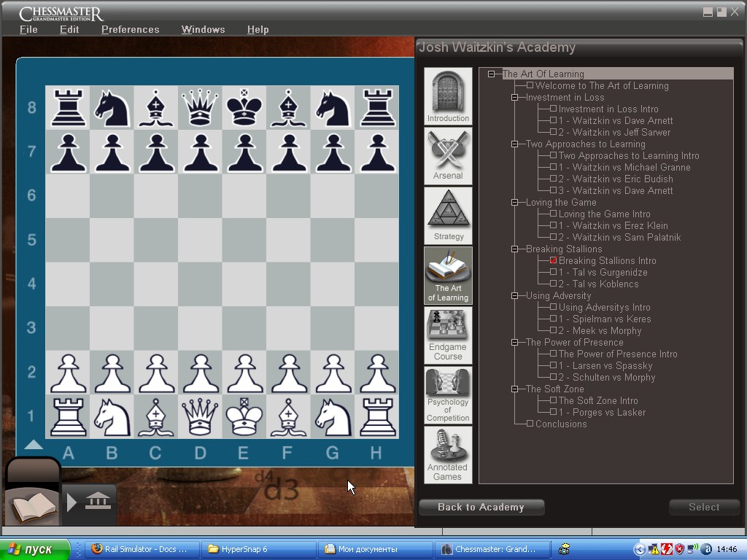Select The Art of Learning course icon
The image size is (747, 560).
pos(448,276)
